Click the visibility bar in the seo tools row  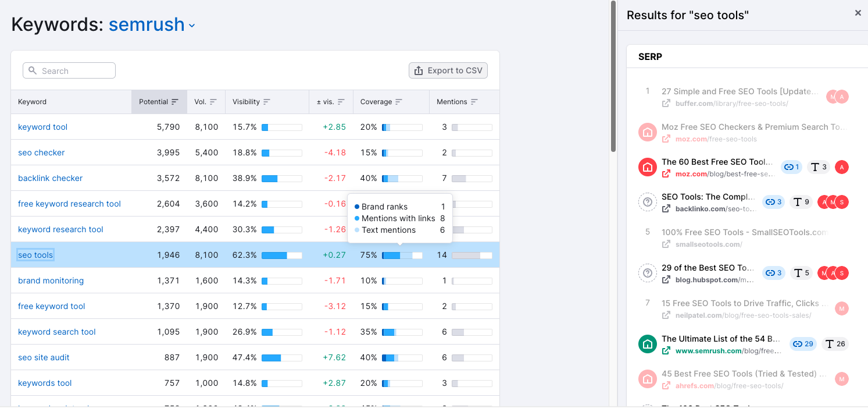[282, 255]
